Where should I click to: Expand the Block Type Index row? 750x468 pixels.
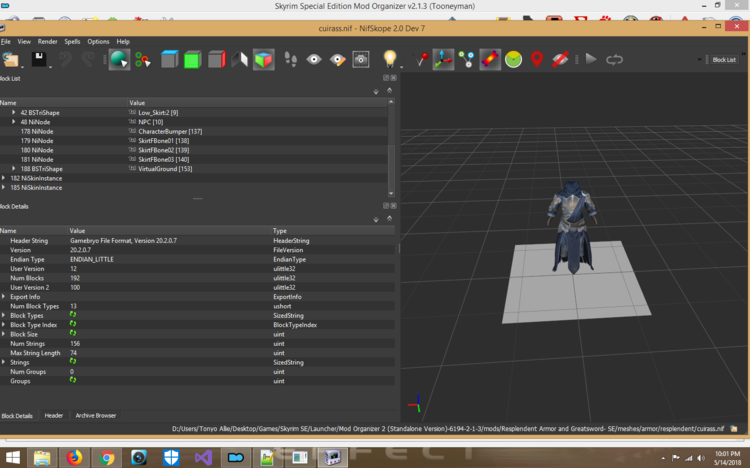3,325
